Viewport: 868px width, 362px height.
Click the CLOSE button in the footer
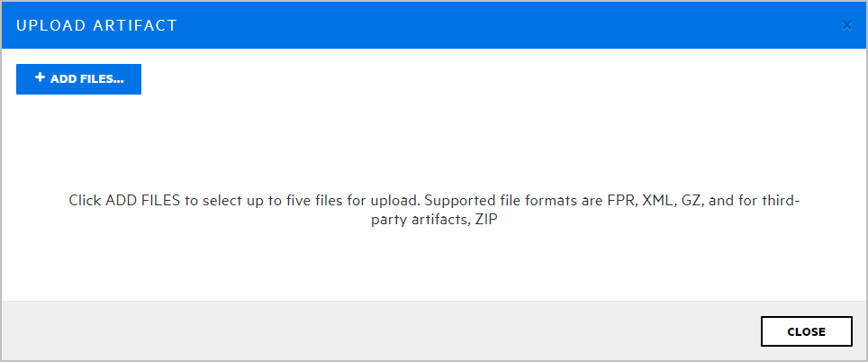(x=806, y=331)
